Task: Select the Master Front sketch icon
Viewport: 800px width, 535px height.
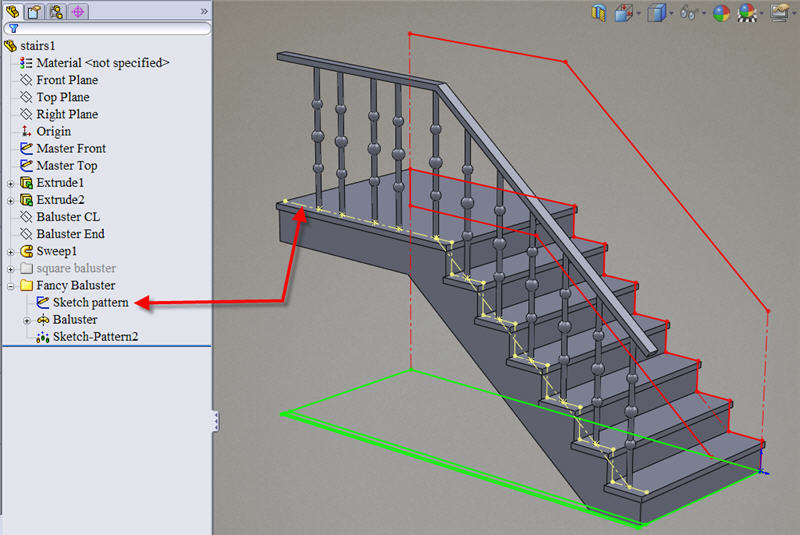Action: coord(26,148)
